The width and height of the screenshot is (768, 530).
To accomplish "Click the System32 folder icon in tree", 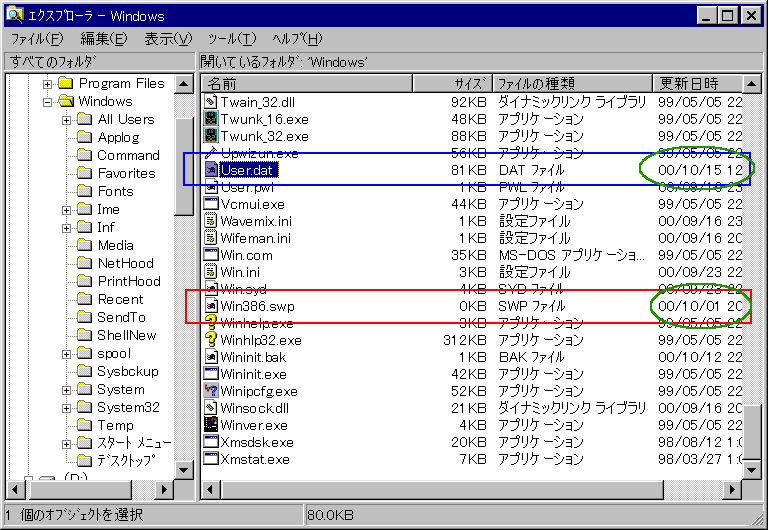I will pyautogui.click(x=85, y=407).
